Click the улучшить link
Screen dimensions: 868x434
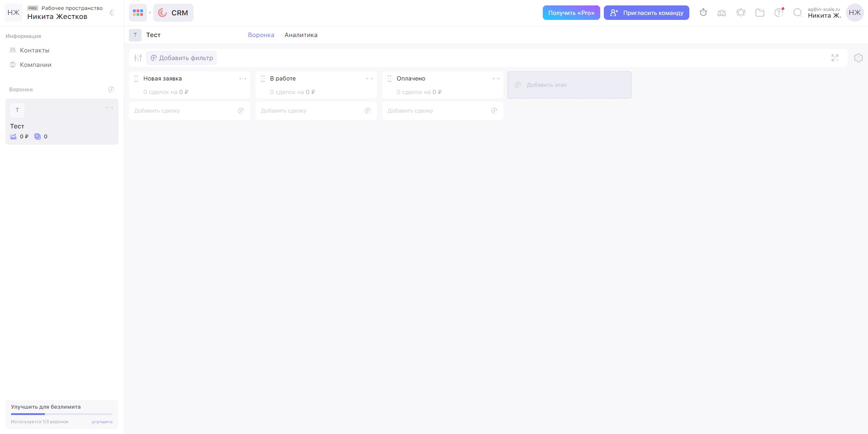click(102, 422)
